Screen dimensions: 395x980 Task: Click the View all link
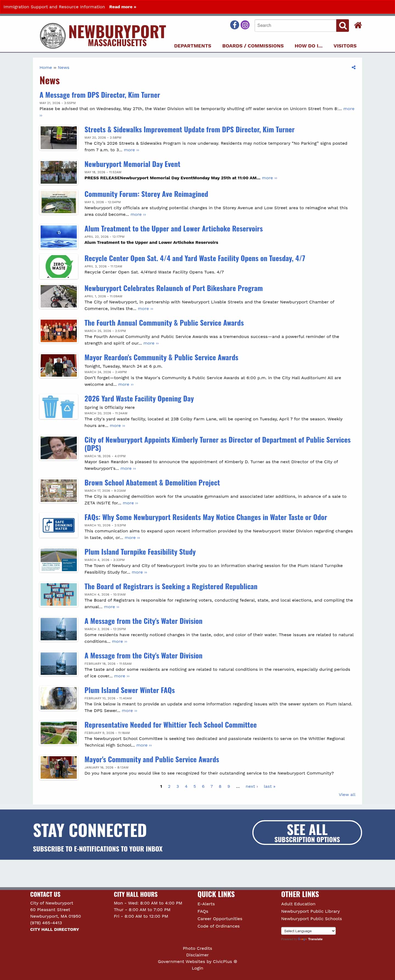347,795
